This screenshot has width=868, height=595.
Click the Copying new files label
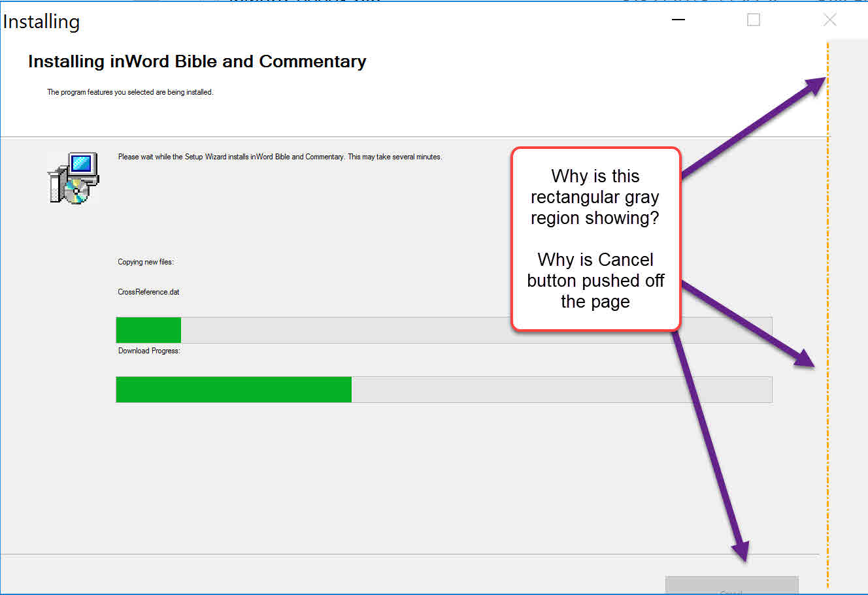coord(145,262)
